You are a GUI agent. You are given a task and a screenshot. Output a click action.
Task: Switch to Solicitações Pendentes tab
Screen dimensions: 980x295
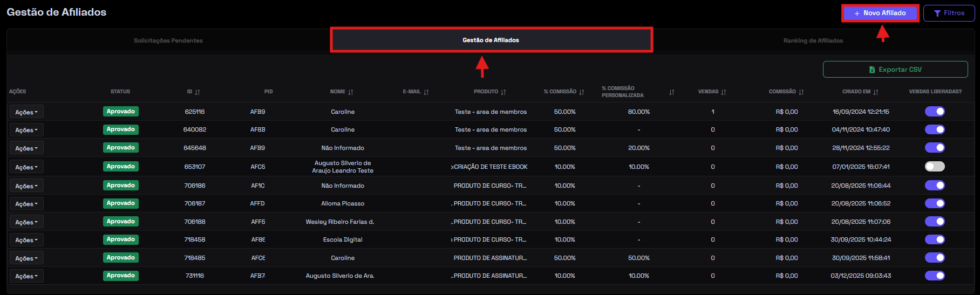pyautogui.click(x=168, y=40)
